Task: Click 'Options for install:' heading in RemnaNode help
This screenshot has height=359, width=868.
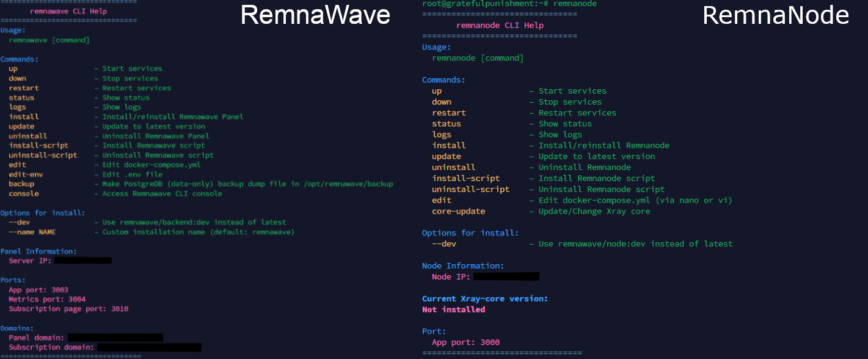Action: pyautogui.click(x=470, y=233)
